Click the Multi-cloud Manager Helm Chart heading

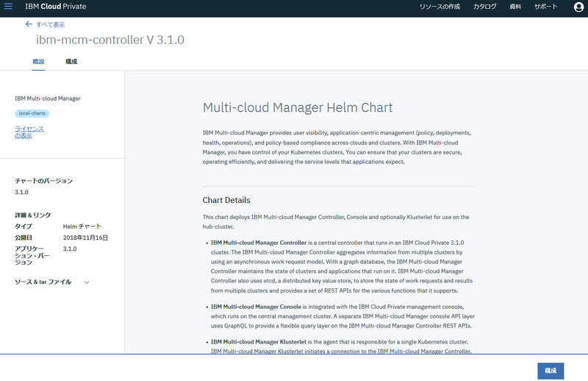pos(298,107)
